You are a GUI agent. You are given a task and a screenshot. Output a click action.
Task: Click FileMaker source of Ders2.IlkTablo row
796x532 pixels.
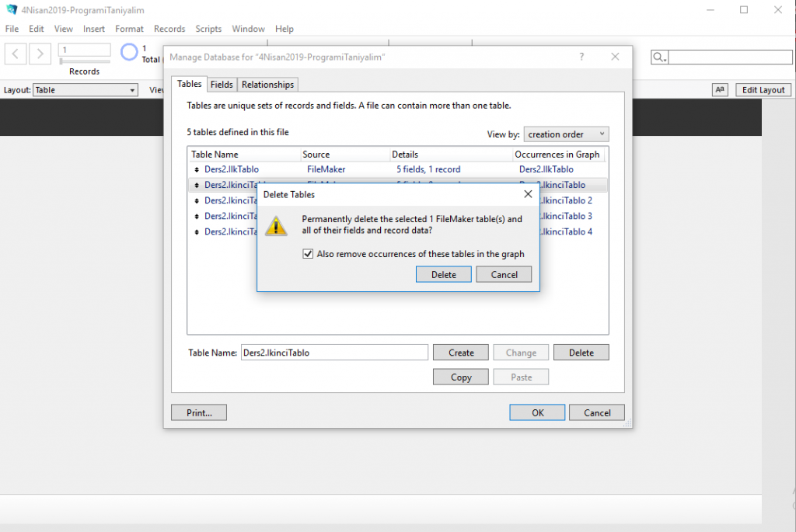pyautogui.click(x=326, y=169)
